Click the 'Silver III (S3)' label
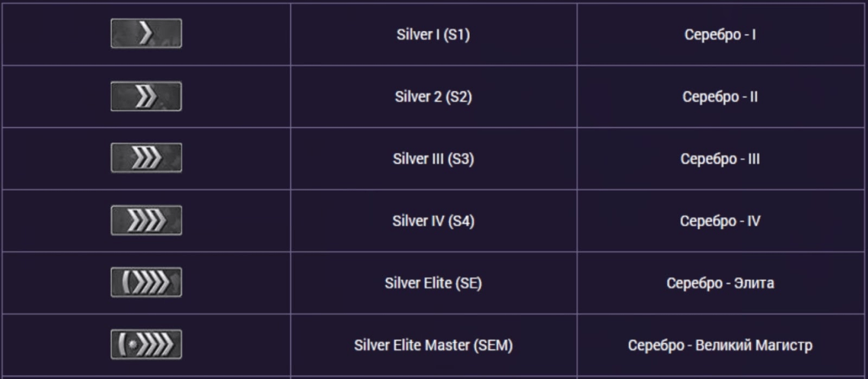The height and width of the screenshot is (379, 868). pos(433,159)
